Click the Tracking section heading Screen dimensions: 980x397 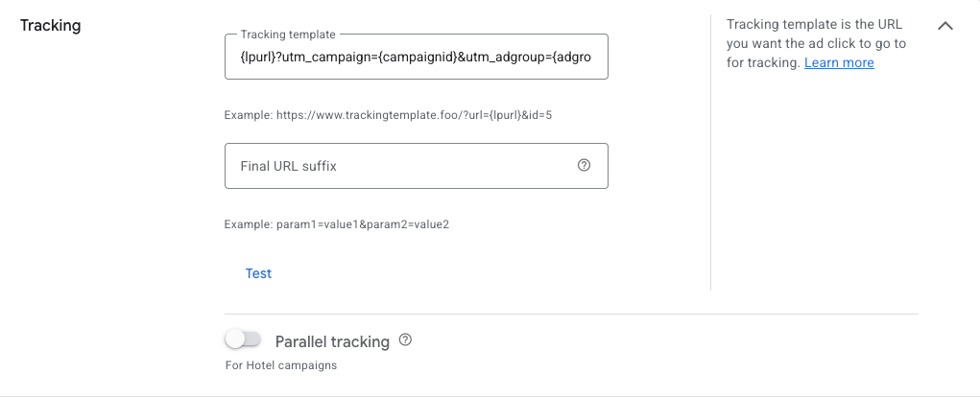[x=50, y=26]
